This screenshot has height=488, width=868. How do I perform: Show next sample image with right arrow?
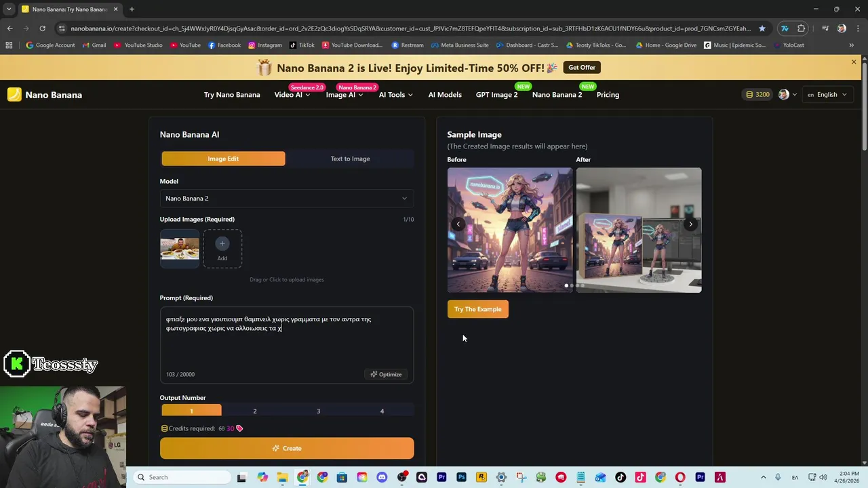tap(690, 224)
